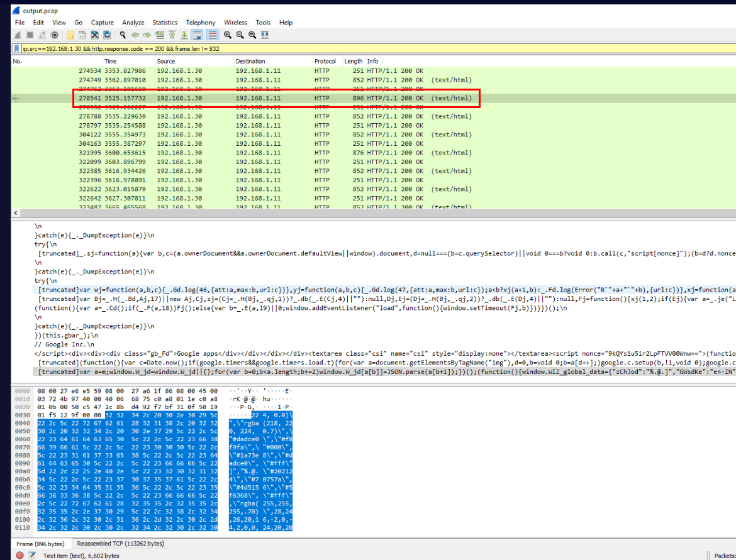The height and width of the screenshot is (560, 736).
Task: Jump to the first packet icon
Action: 172,35
